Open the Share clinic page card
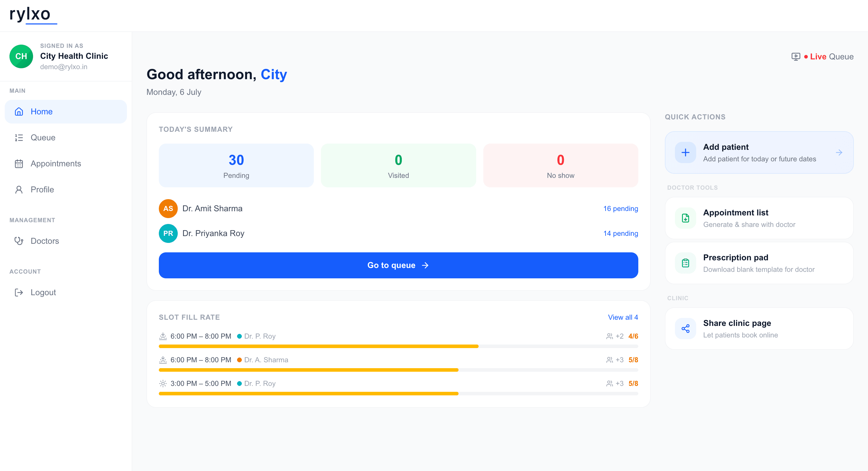This screenshot has height=471, width=868. [x=759, y=328]
